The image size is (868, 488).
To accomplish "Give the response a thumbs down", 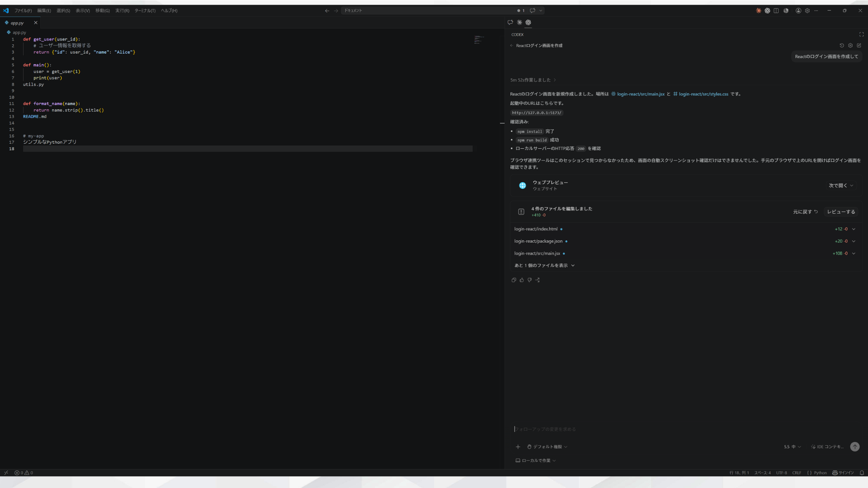I will 529,280.
